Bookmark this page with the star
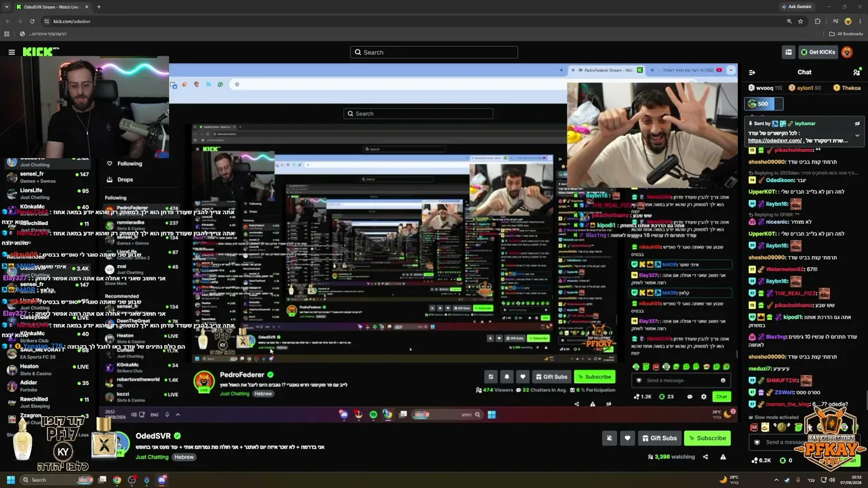Screen dimensions: 868x488 800,21
